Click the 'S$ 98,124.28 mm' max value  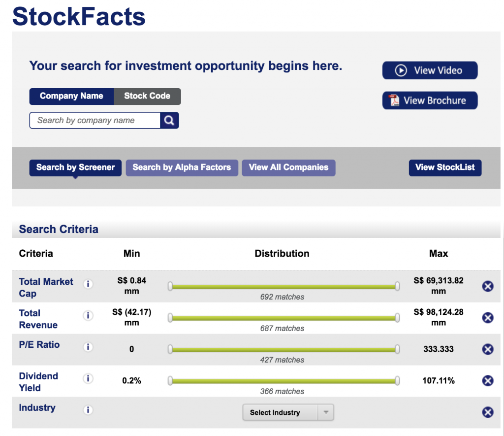point(439,317)
